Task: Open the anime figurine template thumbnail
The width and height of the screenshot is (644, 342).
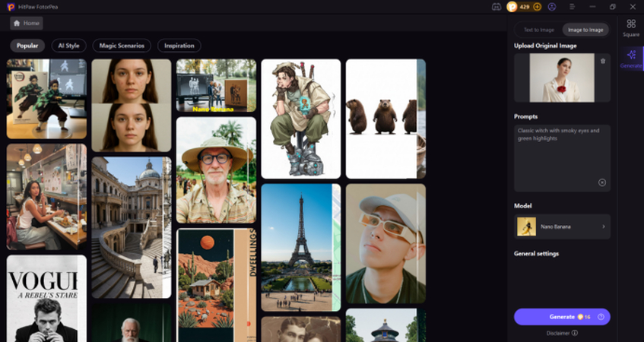Action: [46, 99]
